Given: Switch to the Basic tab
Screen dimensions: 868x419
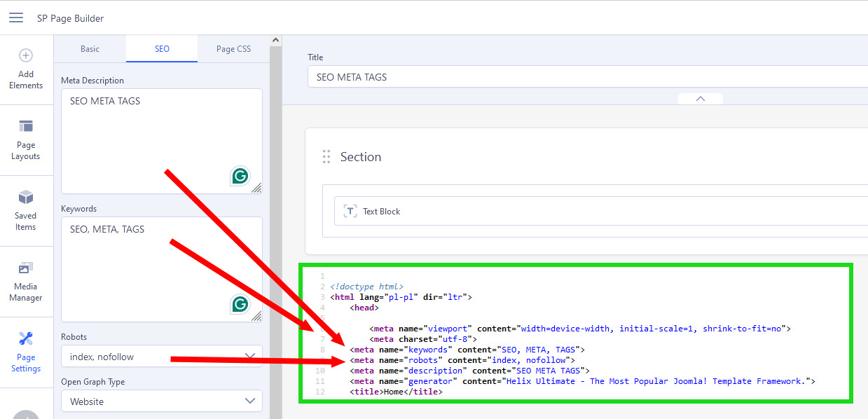Looking at the screenshot, I should pyautogui.click(x=90, y=49).
